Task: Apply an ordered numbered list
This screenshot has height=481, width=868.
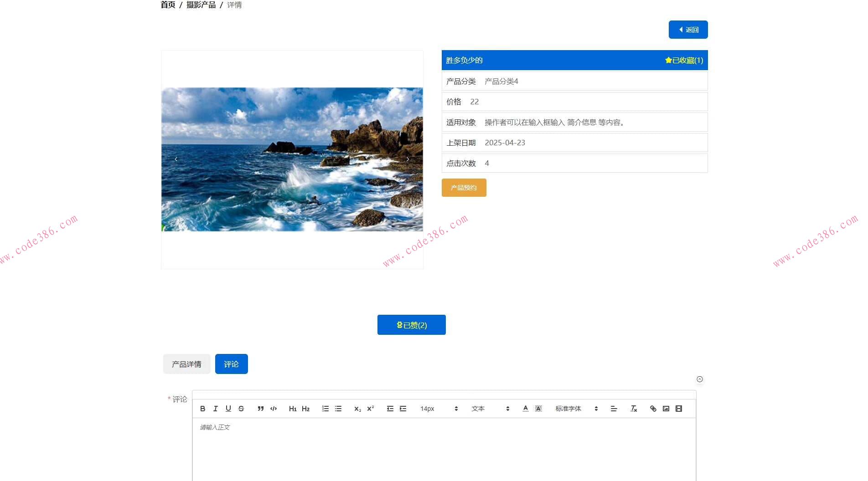Action: tap(325, 409)
